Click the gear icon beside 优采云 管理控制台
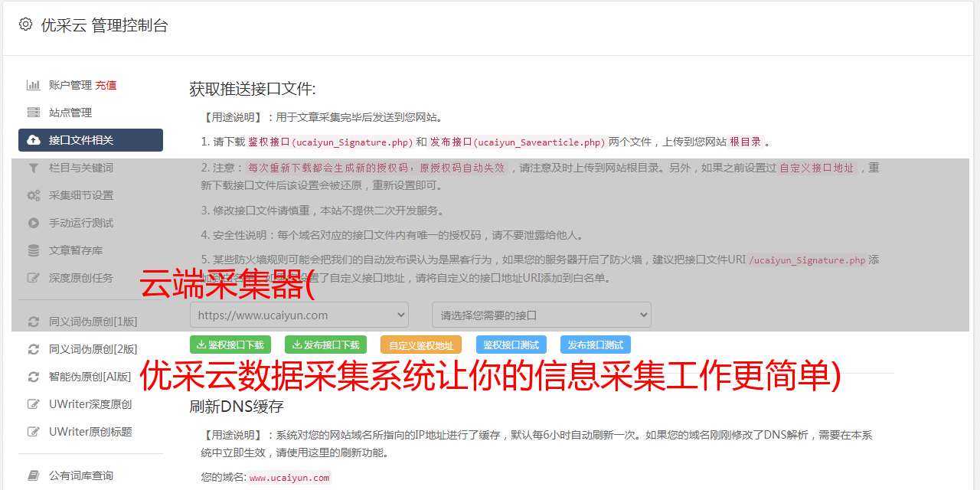Screen dimensions: 980x490 click(25, 24)
